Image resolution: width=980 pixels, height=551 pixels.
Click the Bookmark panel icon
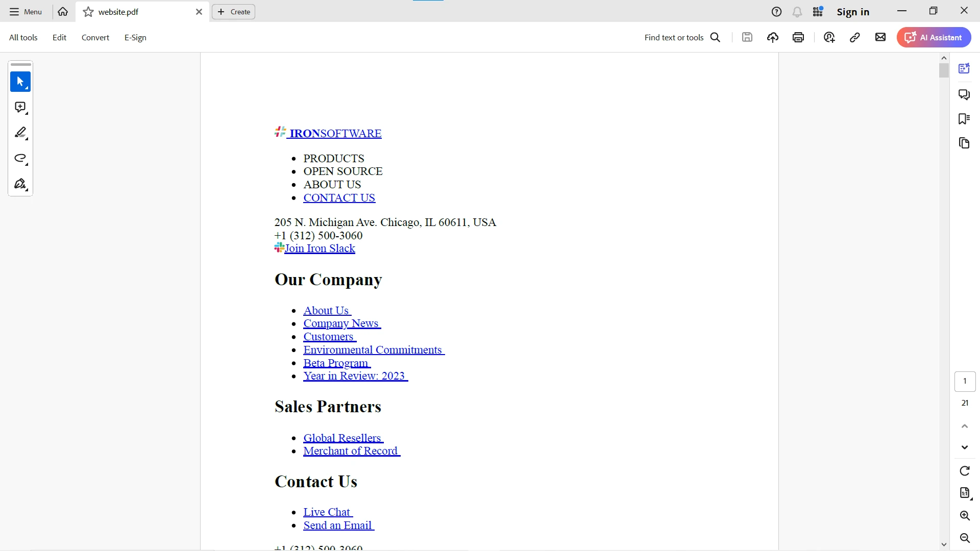tap(965, 118)
